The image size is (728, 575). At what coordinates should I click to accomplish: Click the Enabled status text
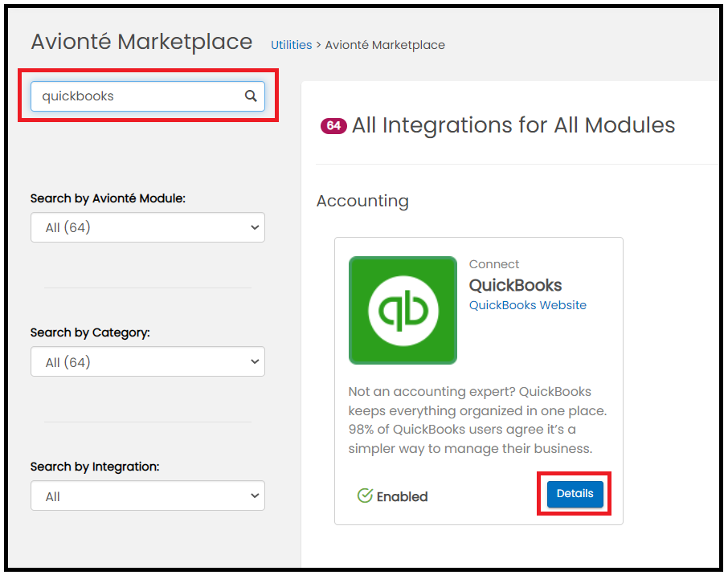coord(402,496)
